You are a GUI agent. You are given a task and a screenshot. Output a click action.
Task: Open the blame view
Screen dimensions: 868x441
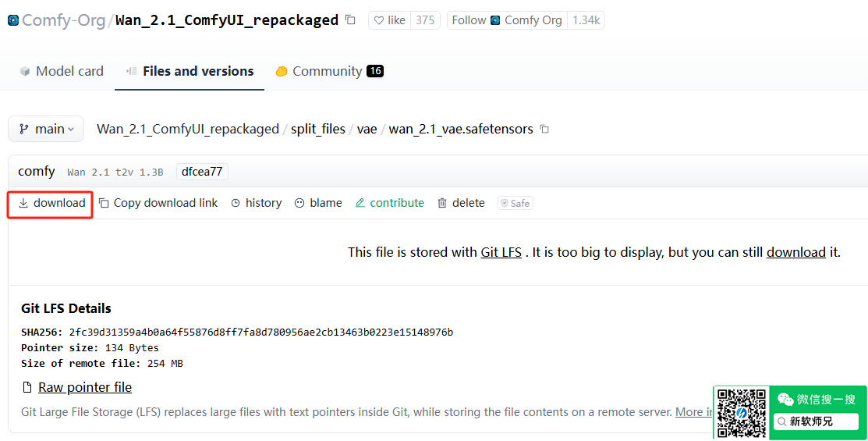click(x=318, y=203)
